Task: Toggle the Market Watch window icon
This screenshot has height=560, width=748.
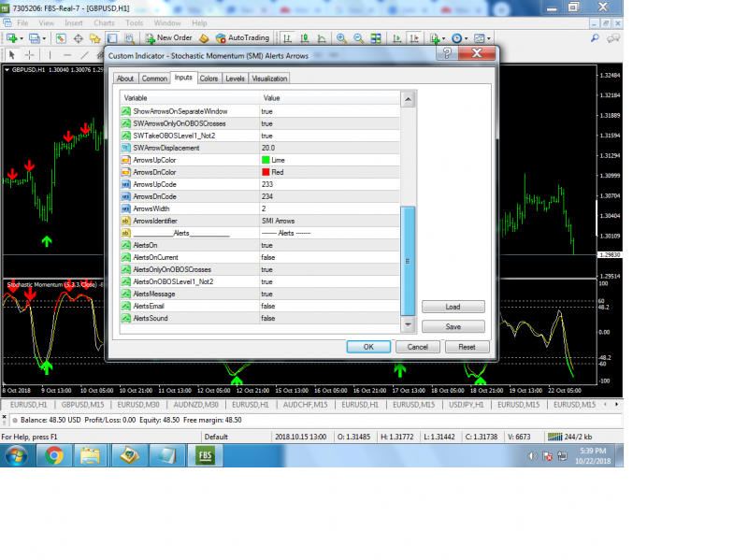Action: click(x=61, y=38)
